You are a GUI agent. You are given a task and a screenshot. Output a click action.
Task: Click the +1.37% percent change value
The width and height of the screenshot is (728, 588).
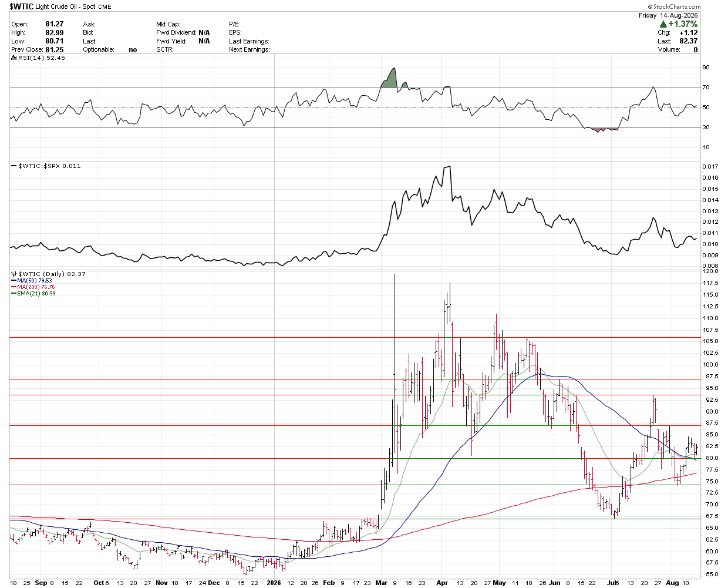(683, 24)
